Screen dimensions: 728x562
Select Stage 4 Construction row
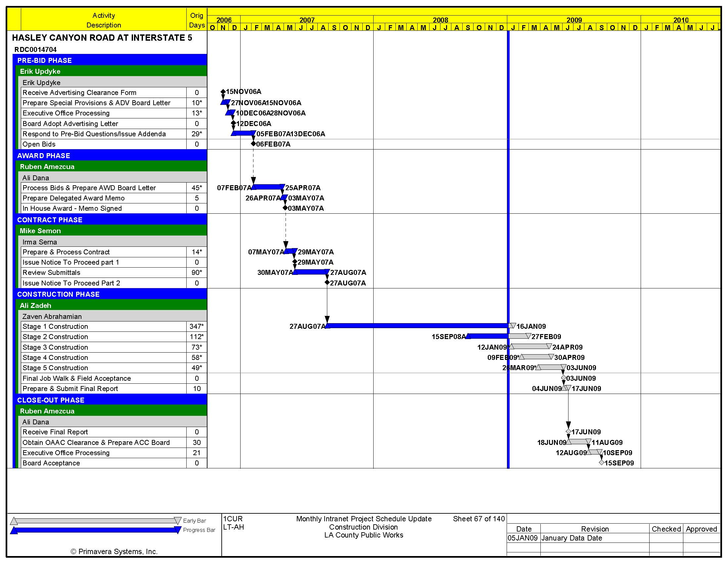[x=114, y=358]
